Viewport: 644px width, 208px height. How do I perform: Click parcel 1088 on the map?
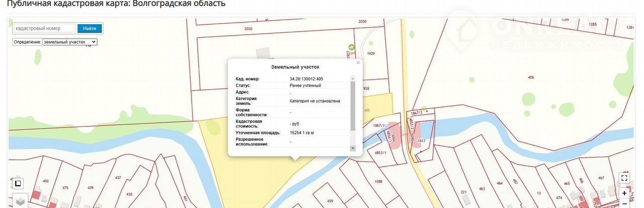pos(378,181)
